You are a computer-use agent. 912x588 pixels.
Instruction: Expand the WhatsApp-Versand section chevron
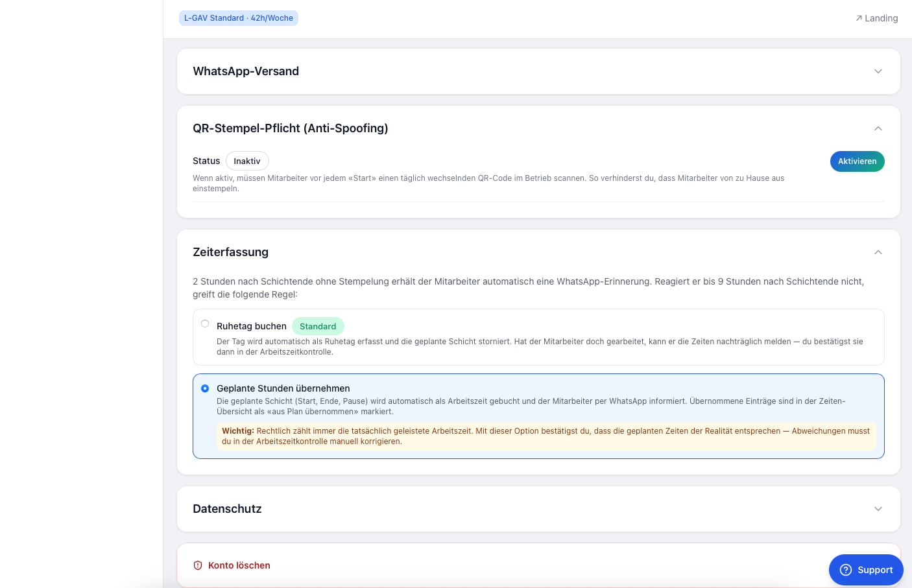878,71
